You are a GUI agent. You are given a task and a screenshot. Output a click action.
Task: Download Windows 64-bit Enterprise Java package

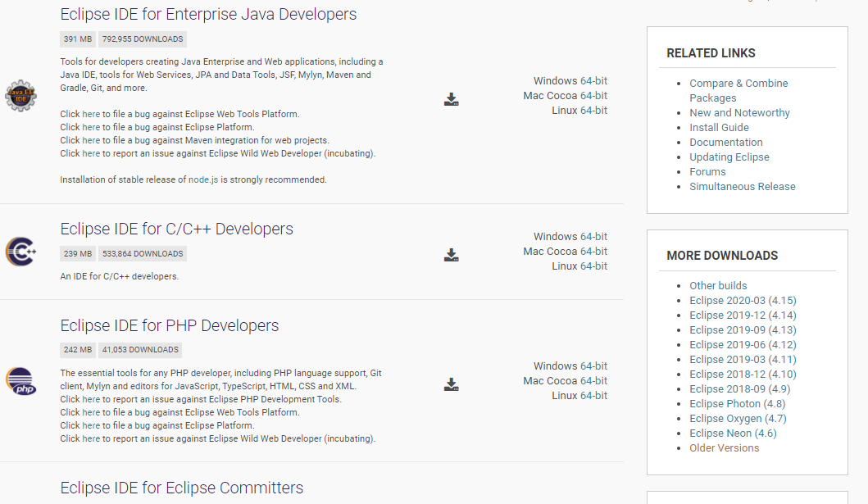(x=593, y=81)
